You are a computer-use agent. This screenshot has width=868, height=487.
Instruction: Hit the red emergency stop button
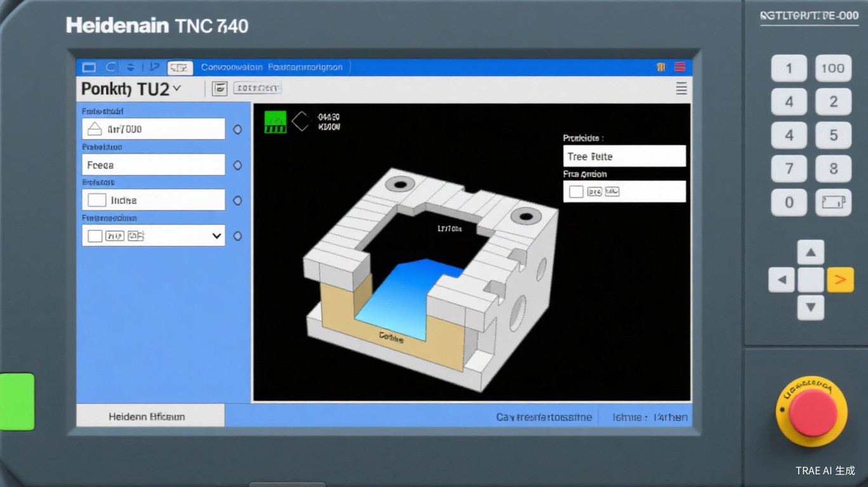pos(813,412)
